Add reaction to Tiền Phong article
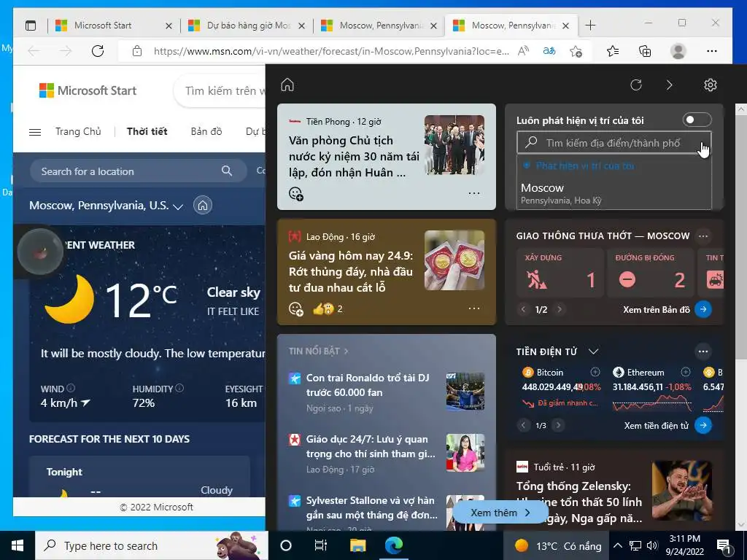Viewport: 747px width, 560px height. click(x=296, y=194)
